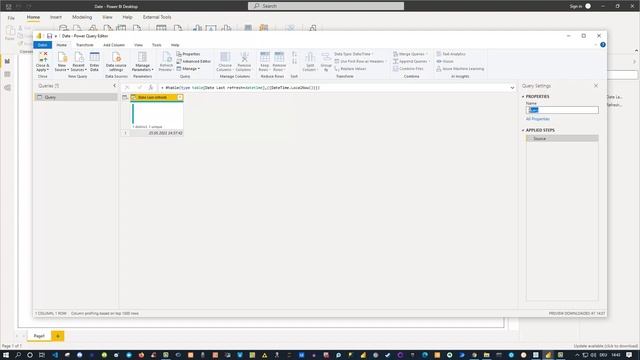Open Data source settings

(116, 62)
